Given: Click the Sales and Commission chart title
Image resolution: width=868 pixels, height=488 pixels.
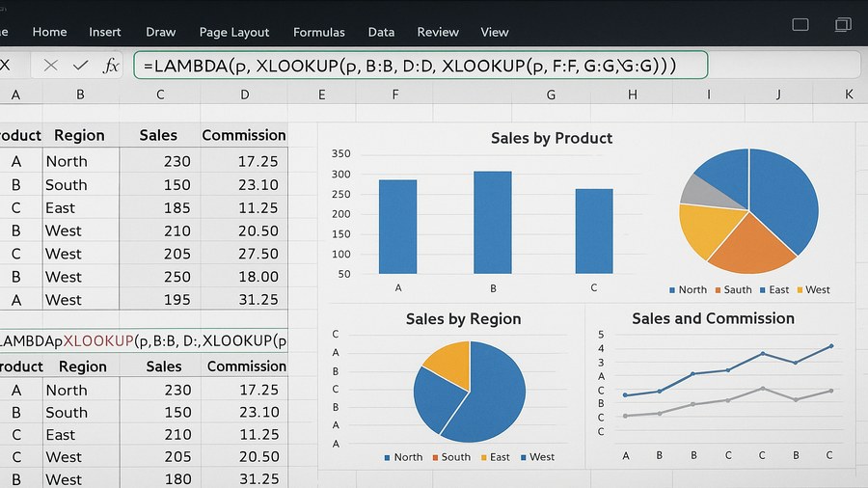Looking at the screenshot, I should pyautogui.click(x=713, y=318).
